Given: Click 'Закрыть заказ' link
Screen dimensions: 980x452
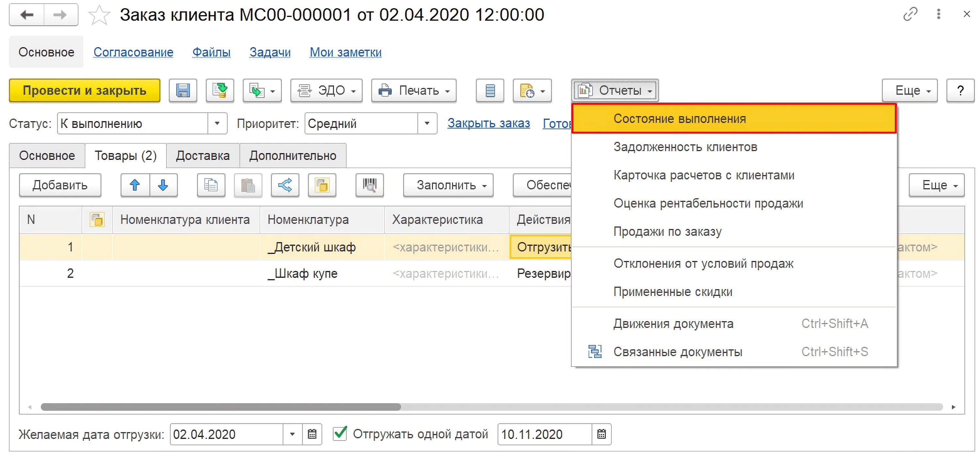Looking at the screenshot, I should 488,123.
